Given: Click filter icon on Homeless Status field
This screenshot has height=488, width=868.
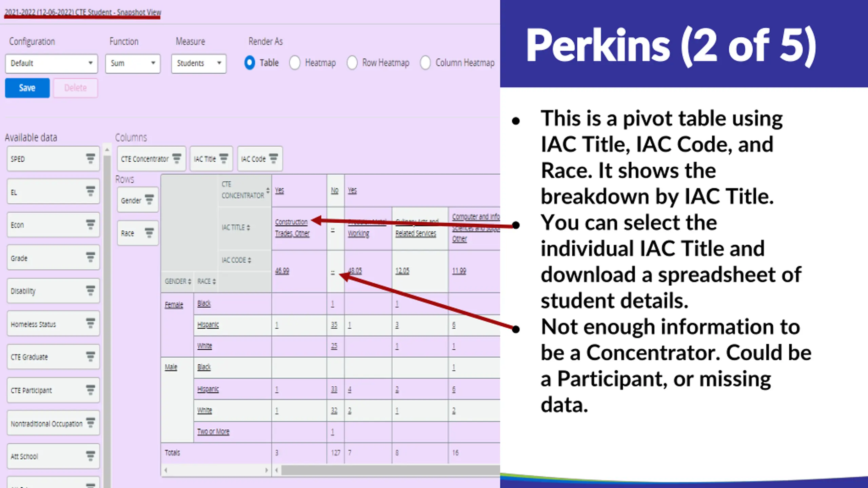Looking at the screenshot, I should pyautogui.click(x=90, y=324).
